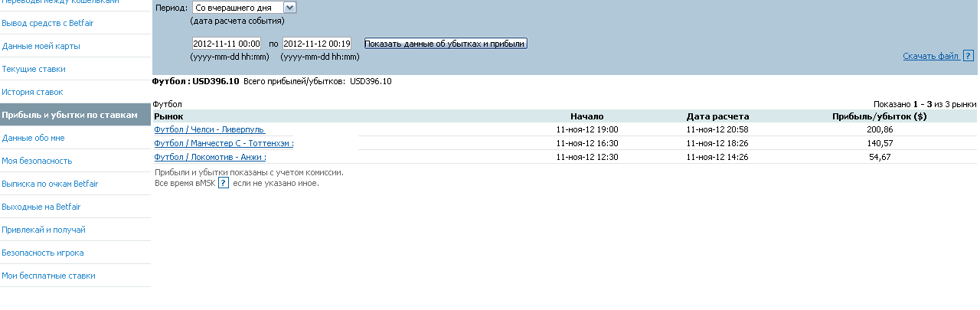Click Показать данные об убытках и прибыли button
Screen dimensions: 980x310
coord(446,44)
